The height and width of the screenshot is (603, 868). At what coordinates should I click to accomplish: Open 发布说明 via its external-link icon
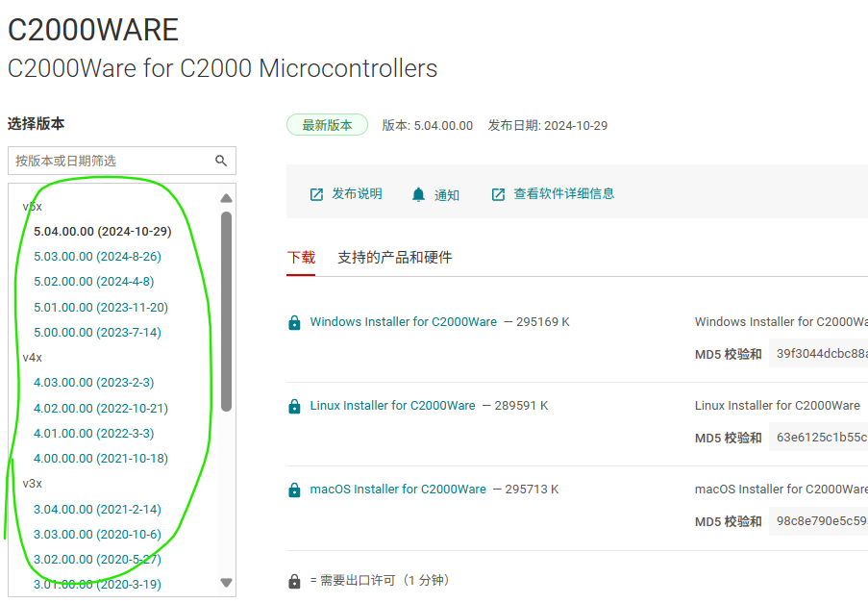tap(316, 193)
